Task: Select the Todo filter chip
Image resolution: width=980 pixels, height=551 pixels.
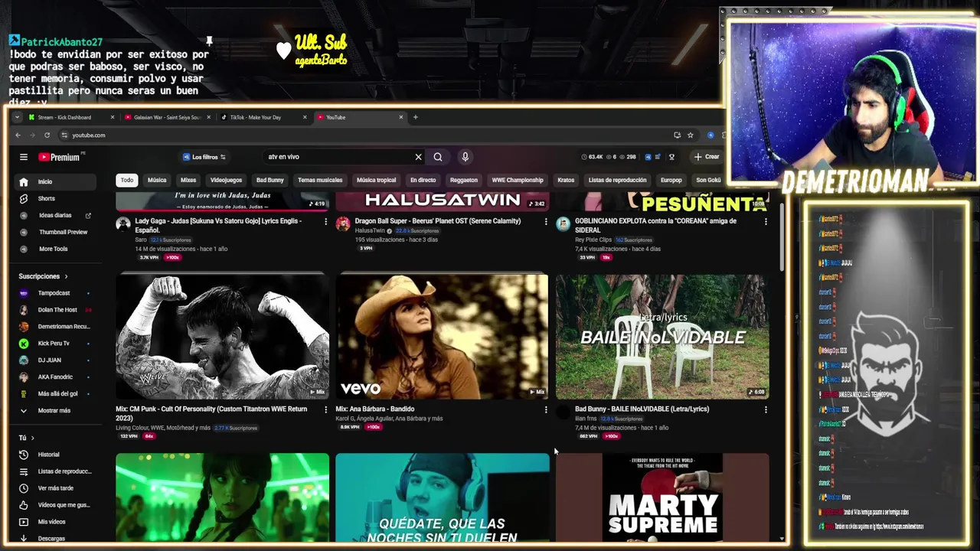Action: click(x=127, y=181)
